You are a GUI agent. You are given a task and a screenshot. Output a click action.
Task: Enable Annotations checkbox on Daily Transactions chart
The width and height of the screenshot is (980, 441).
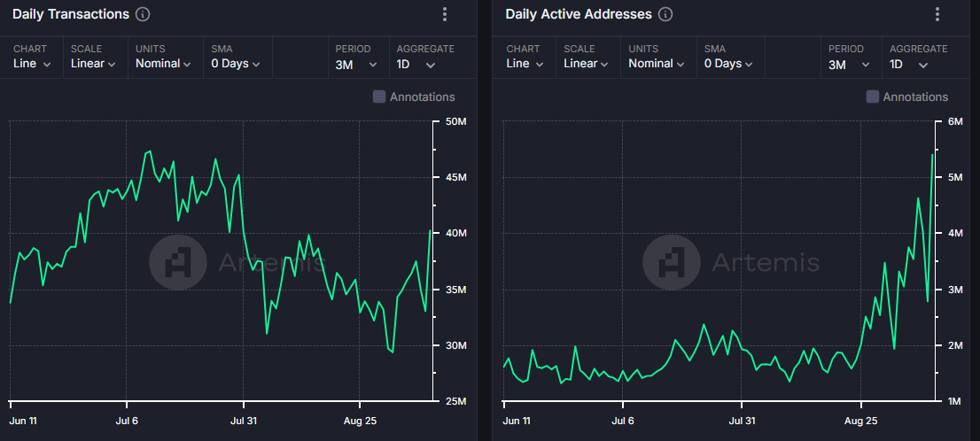pyautogui.click(x=379, y=97)
